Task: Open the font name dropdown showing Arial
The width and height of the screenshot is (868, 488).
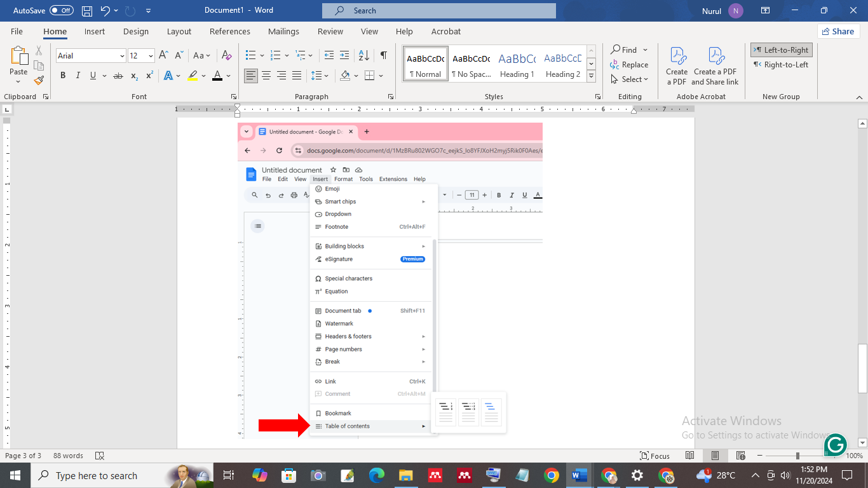Action: tap(122, 56)
